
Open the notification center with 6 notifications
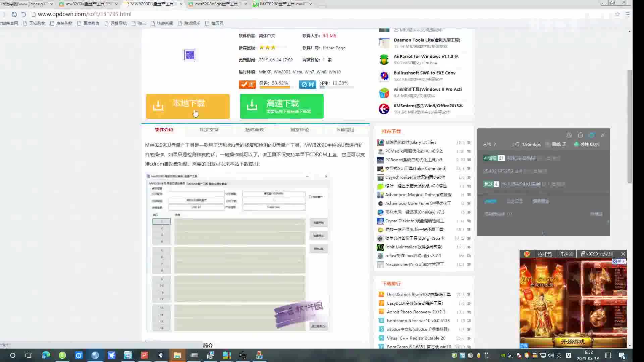(622, 355)
